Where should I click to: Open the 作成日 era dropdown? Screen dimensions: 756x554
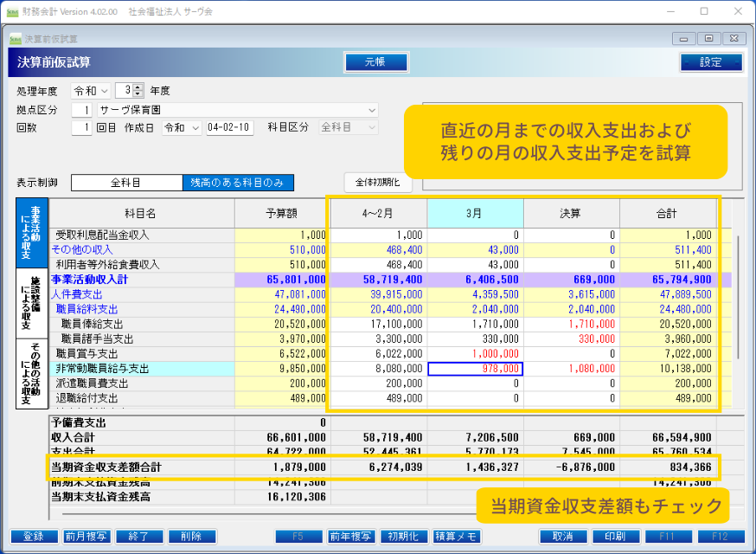182,128
